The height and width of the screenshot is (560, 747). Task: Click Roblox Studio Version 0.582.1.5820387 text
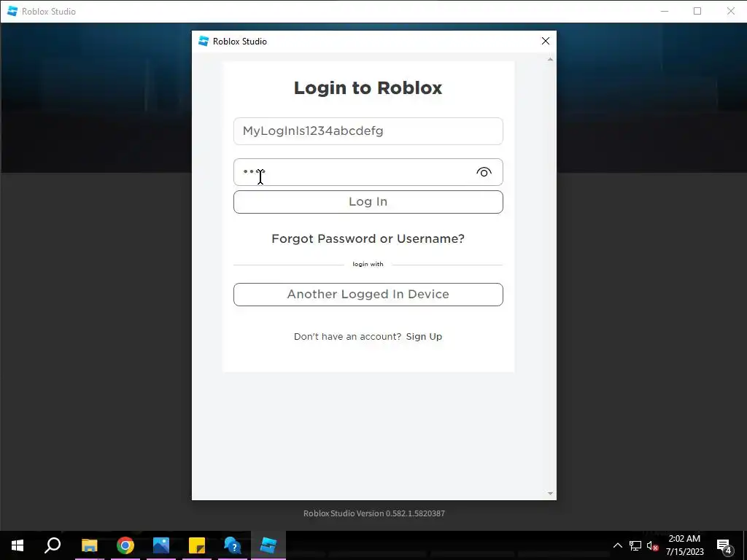coord(374,513)
